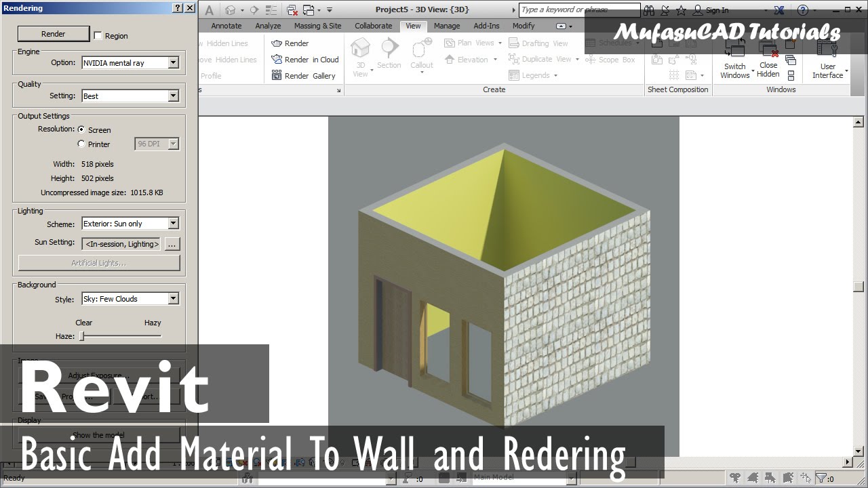Click the Elevation icon
The height and width of the screenshot is (488, 868).
(449, 60)
